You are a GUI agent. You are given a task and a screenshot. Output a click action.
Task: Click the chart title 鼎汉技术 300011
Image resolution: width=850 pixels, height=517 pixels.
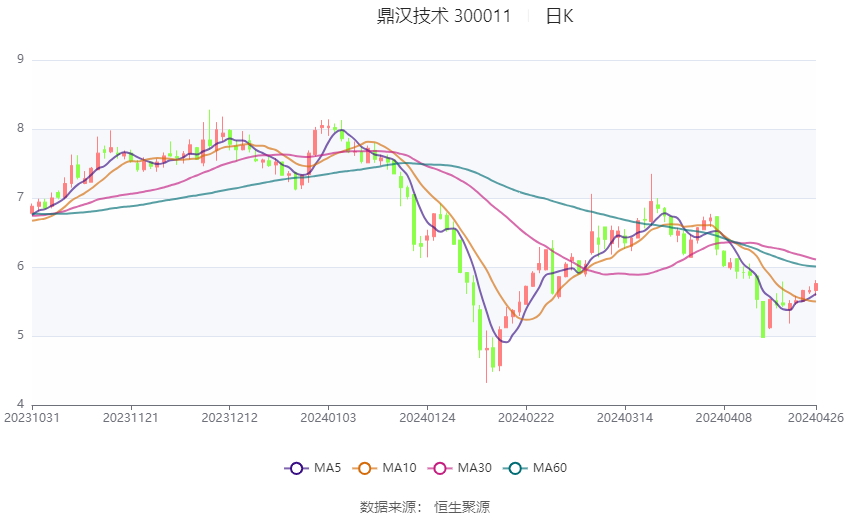pos(444,16)
